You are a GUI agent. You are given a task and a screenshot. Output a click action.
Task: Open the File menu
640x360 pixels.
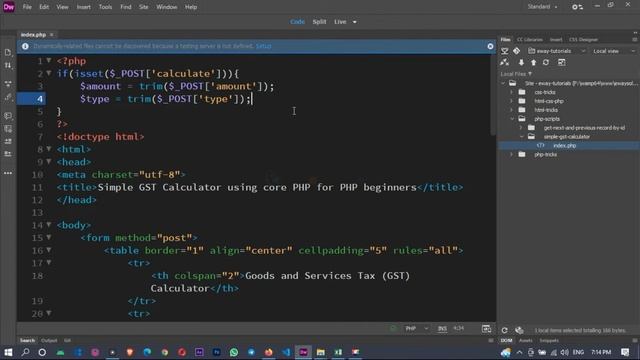(x=27, y=7)
